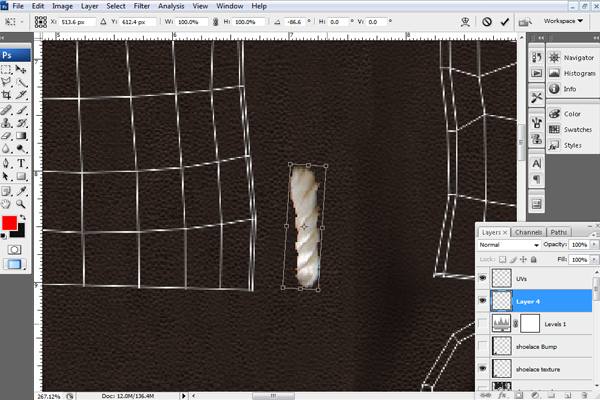Enable lock all for the layer
This screenshot has width=600, height=400.
click(534, 260)
